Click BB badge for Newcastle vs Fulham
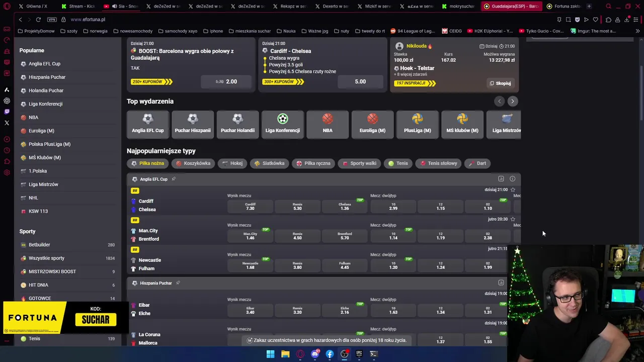The height and width of the screenshot is (362, 644). [135, 249]
